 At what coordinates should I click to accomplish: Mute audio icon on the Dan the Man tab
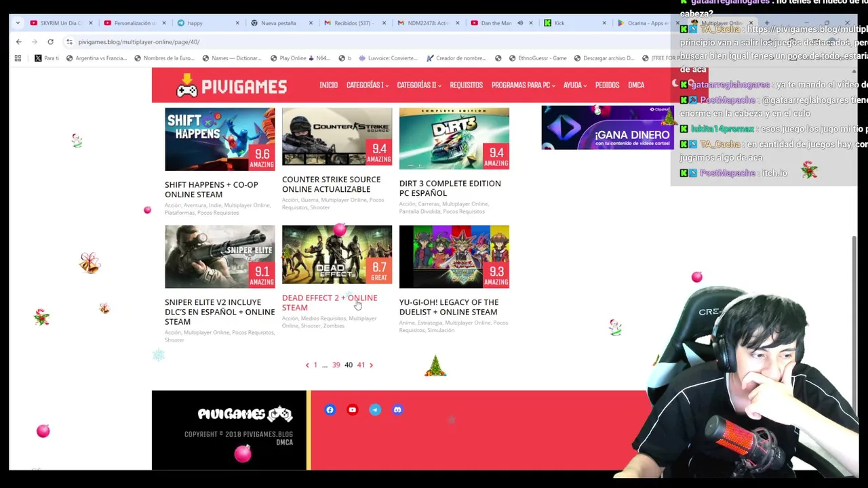tap(520, 23)
